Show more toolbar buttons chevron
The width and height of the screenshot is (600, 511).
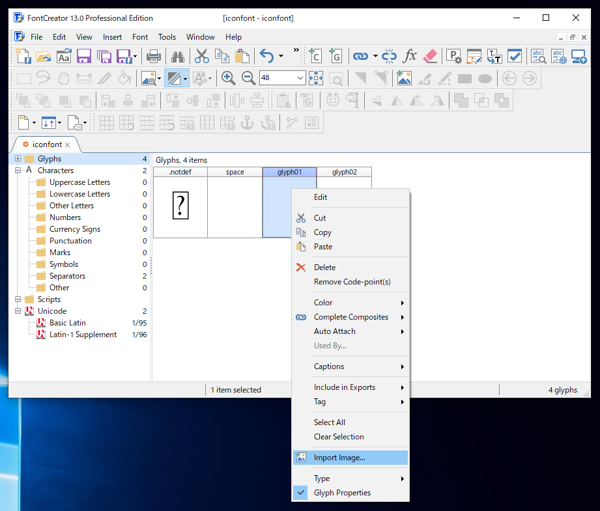pyautogui.click(x=296, y=50)
